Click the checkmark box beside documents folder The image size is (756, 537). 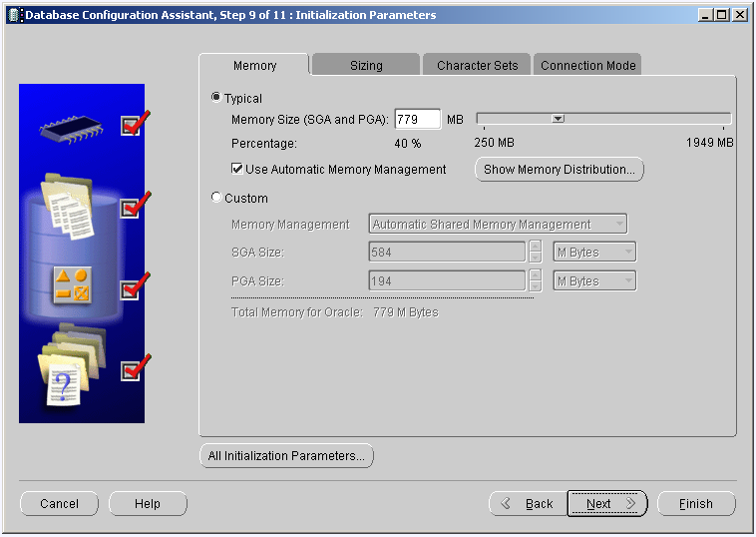[x=130, y=208]
